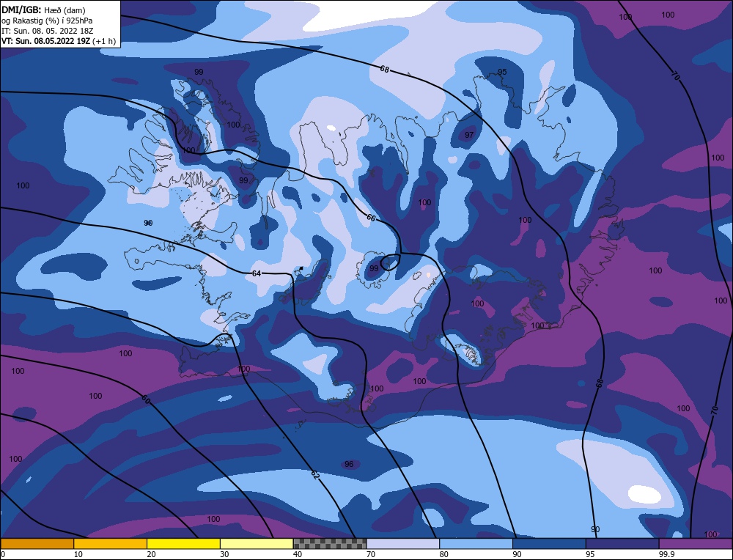Click the '40' tick label on the legend
The image size is (733, 560).
pos(298,554)
